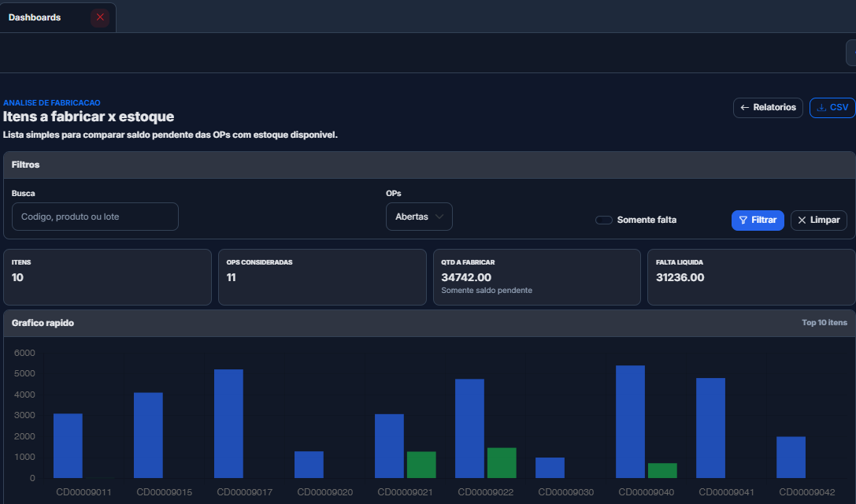Click the ITENS card value 10
Screen dimensions: 856x504
tap(17, 277)
